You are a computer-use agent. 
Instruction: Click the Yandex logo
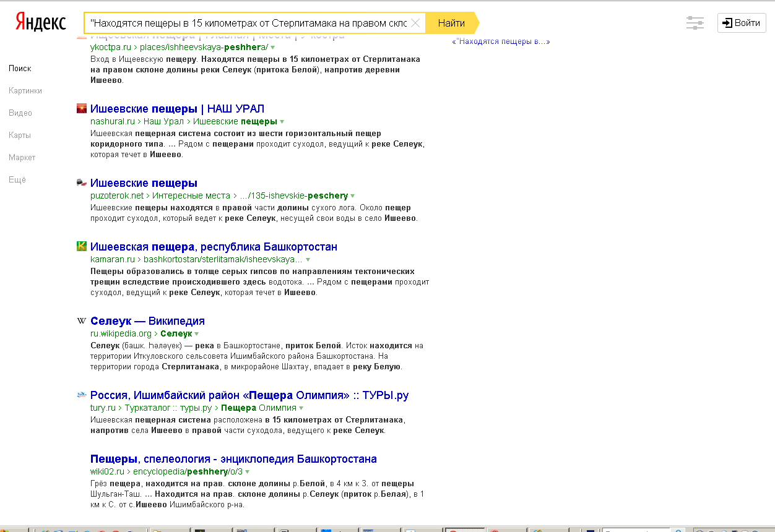[x=41, y=23]
